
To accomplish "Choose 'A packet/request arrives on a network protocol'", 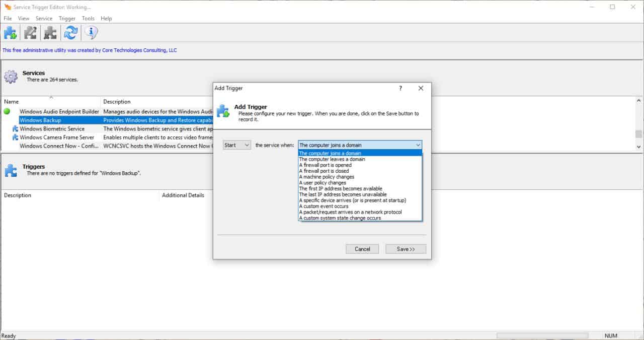I will pyautogui.click(x=360, y=212).
